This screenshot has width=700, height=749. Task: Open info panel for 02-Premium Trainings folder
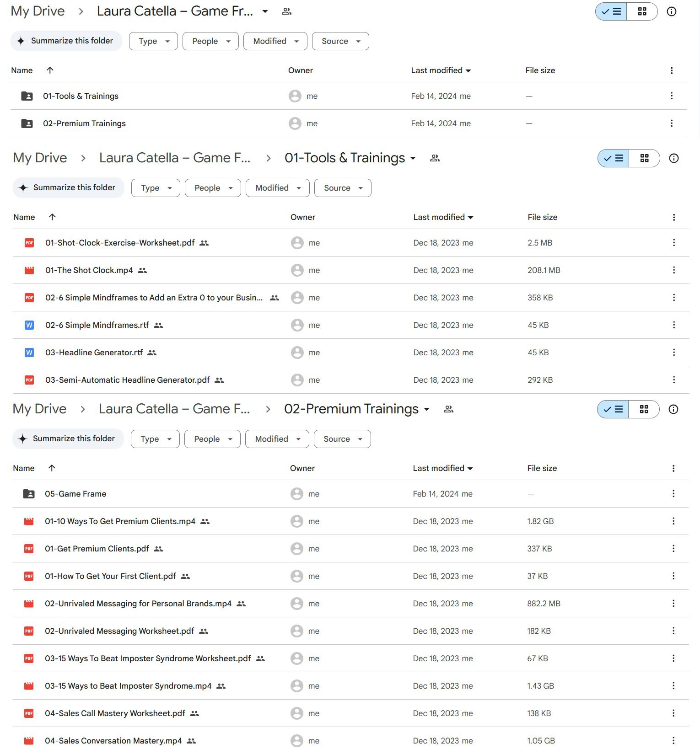[x=673, y=409]
